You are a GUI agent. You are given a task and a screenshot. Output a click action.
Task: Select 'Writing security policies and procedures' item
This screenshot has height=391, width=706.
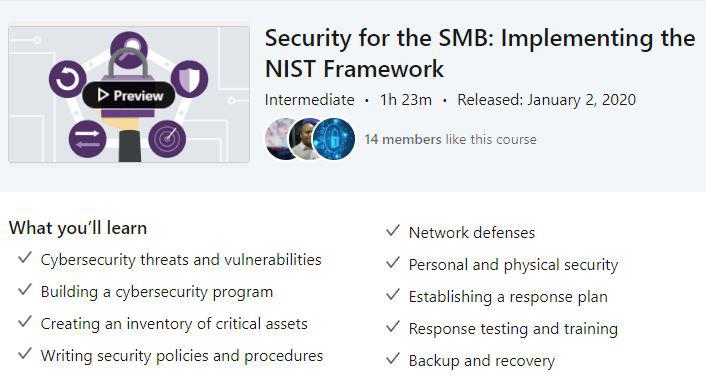point(182,356)
